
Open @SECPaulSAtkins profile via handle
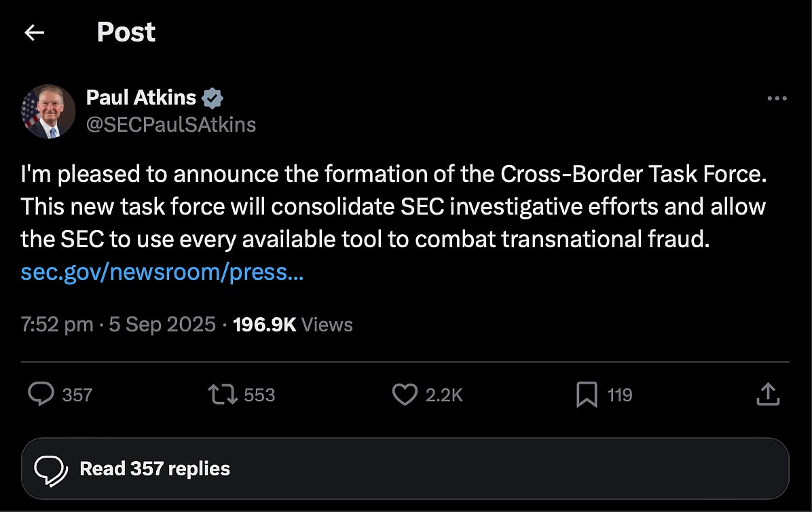point(172,124)
